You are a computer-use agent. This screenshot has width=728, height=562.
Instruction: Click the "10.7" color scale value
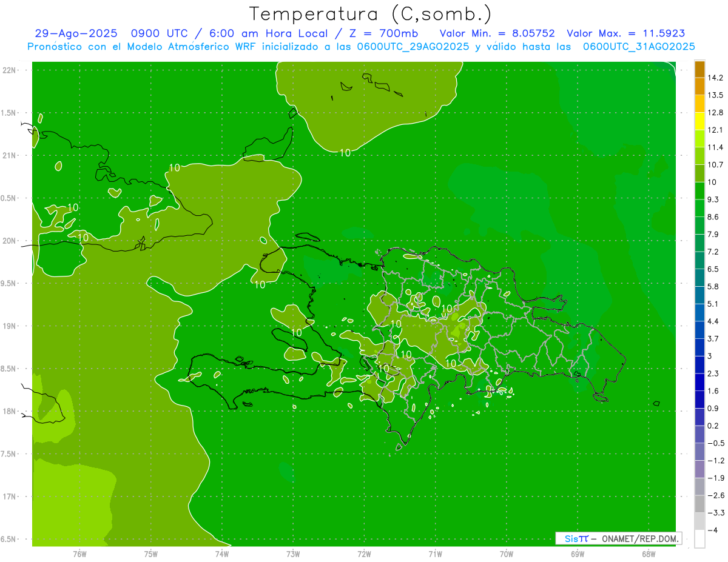(x=715, y=165)
